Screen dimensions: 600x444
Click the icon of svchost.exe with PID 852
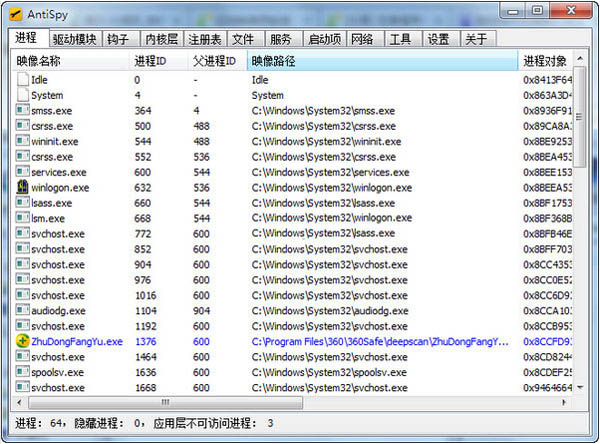point(23,248)
